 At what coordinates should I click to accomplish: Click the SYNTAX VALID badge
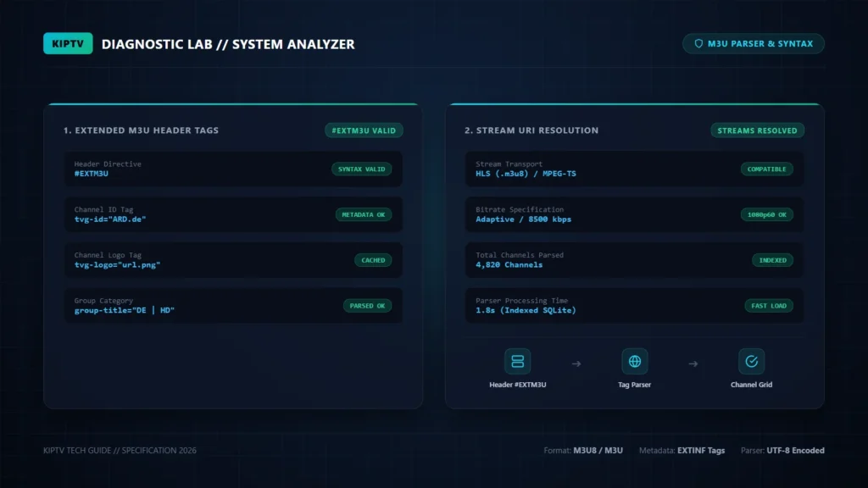coord(361,169)
